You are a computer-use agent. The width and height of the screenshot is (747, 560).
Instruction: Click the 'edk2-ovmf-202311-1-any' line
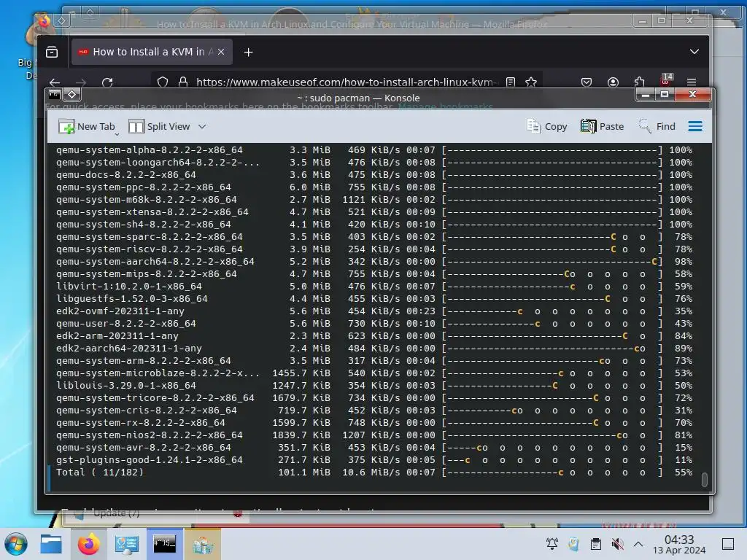[120, 311]
